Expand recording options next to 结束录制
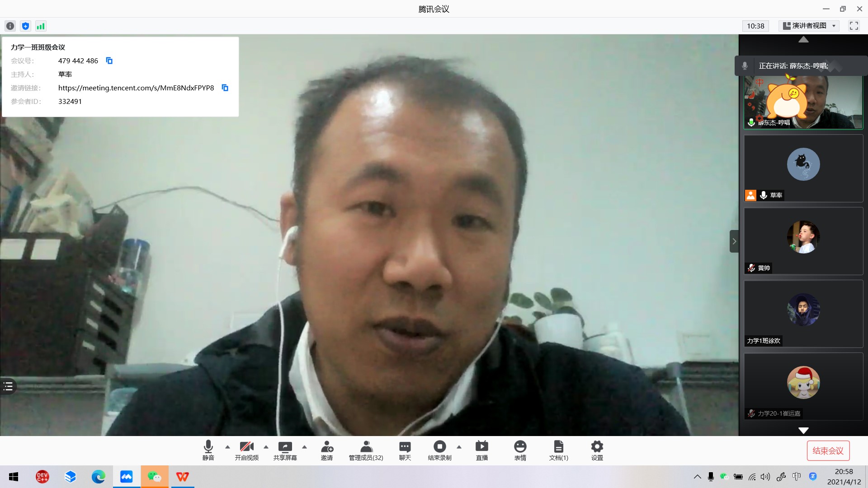The image size is (868, 488). coord(459,447)
